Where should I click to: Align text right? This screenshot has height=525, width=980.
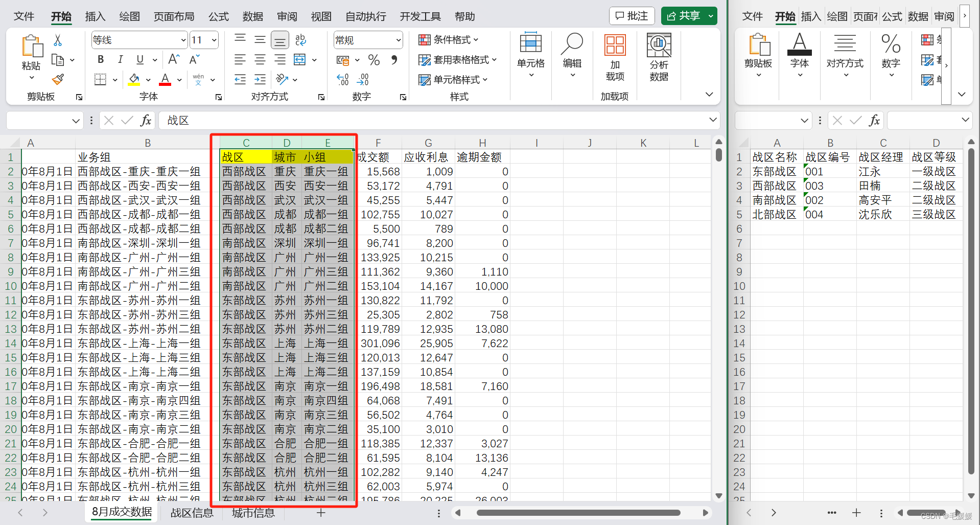pos(280,60)
